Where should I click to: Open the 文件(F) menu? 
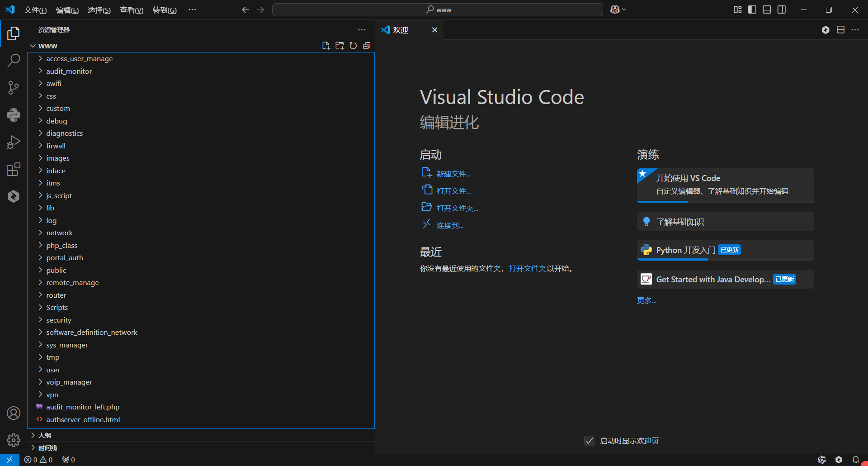(x=35, y=10)
